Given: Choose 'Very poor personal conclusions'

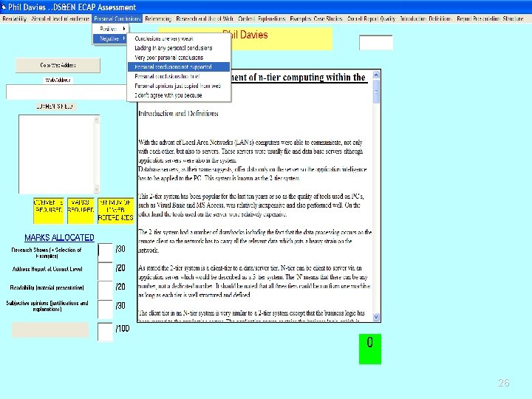Looking at the screenshot, I should (179, 58).
